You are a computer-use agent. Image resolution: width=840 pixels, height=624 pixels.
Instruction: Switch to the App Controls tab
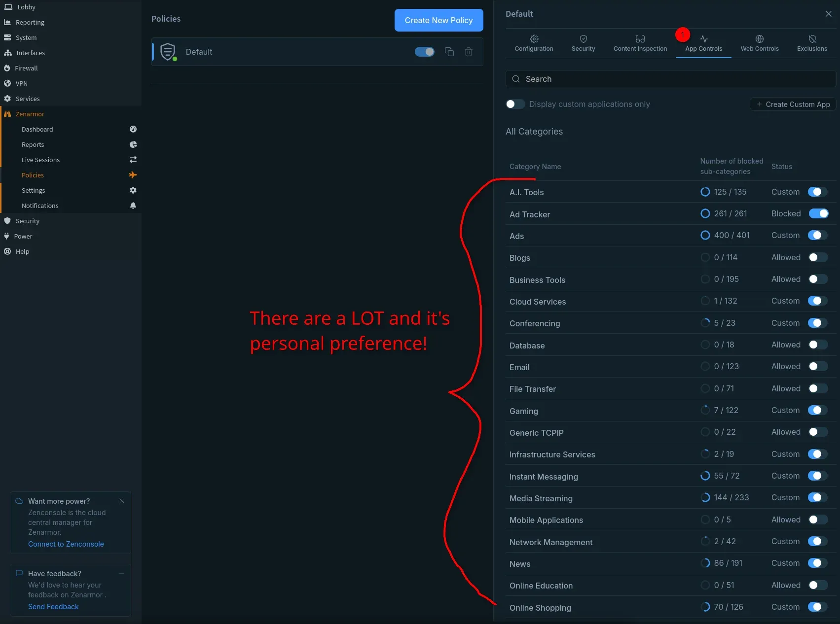pyautogui.click(x=703, y=43)
